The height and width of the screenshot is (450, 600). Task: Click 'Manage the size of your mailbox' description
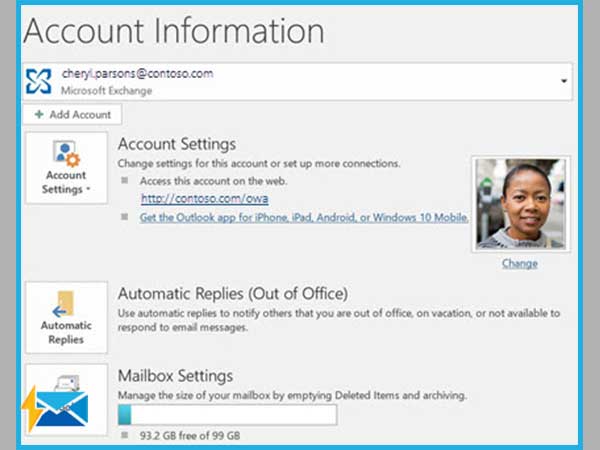(292, 395)
